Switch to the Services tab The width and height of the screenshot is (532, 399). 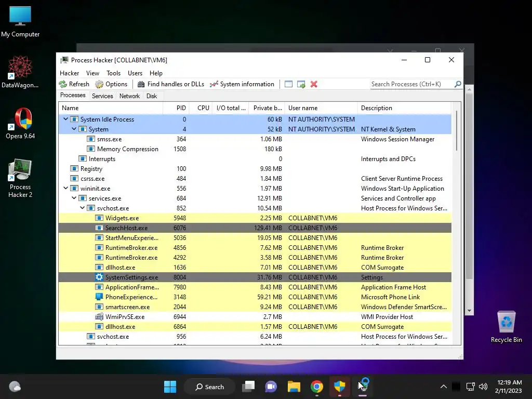click(x=102, y=96)
